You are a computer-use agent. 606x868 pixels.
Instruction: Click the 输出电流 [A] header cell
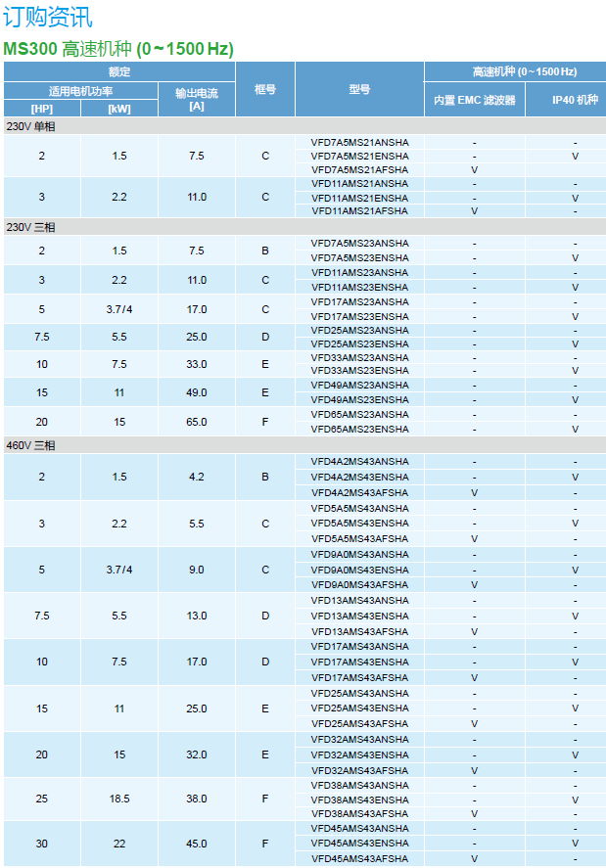point(197,99)
